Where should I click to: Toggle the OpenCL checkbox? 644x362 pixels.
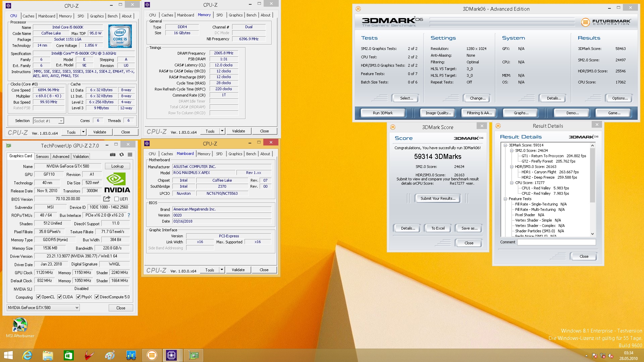39,297
